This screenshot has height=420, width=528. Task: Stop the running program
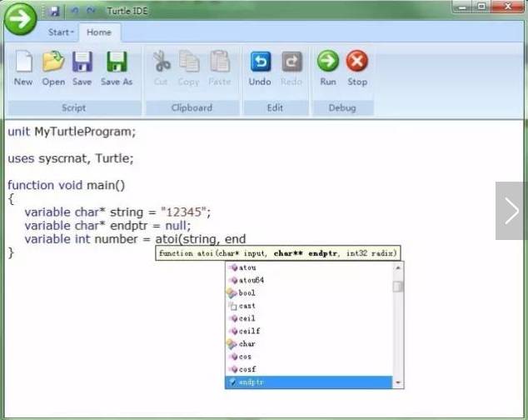click(x=357, y=68)
